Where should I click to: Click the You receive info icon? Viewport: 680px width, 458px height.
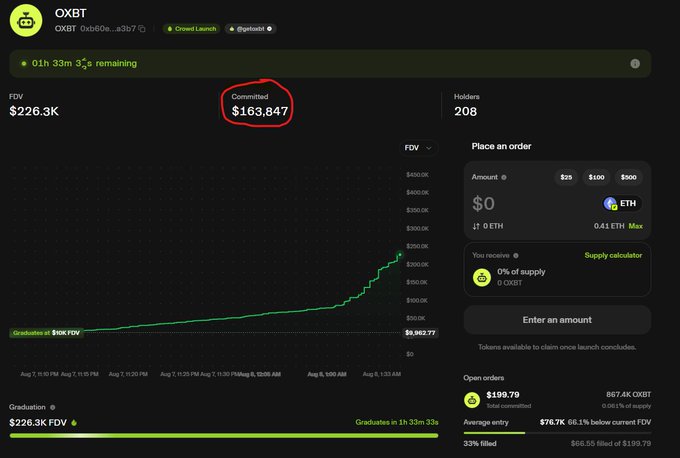[x=516, y=255]
